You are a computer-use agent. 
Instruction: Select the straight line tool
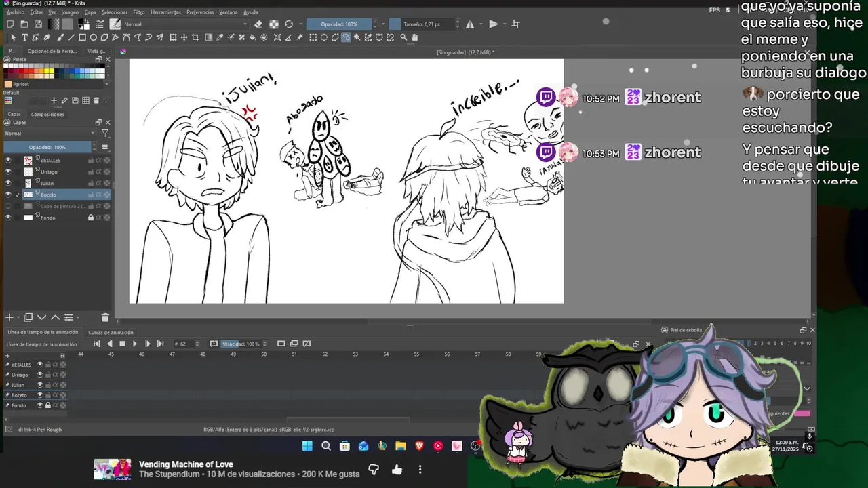71,37
